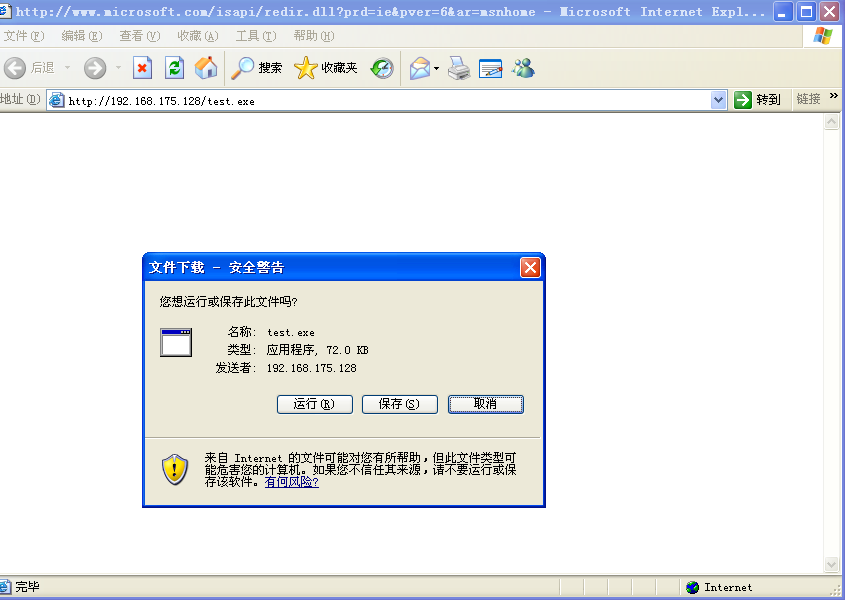Viewport: 845px width, 600px height.
Task: Click the 完毕 status bar text
Action: coord(27,587)
